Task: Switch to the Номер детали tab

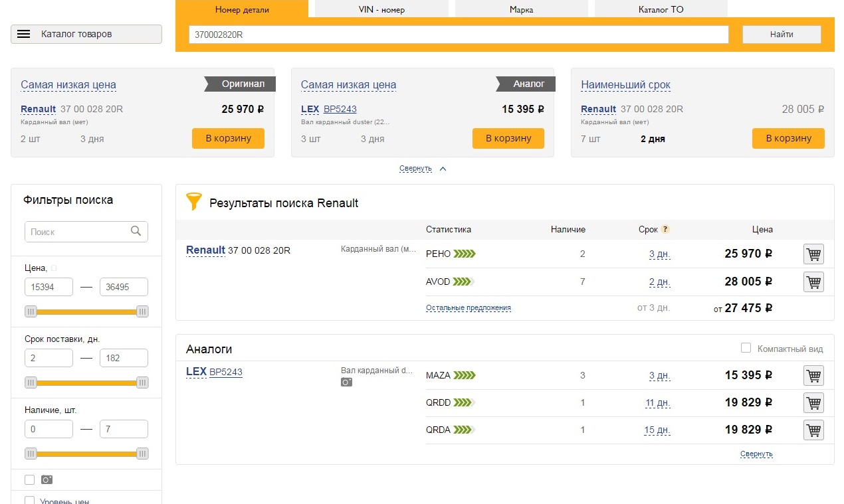Action: click(x=242, y=9)
